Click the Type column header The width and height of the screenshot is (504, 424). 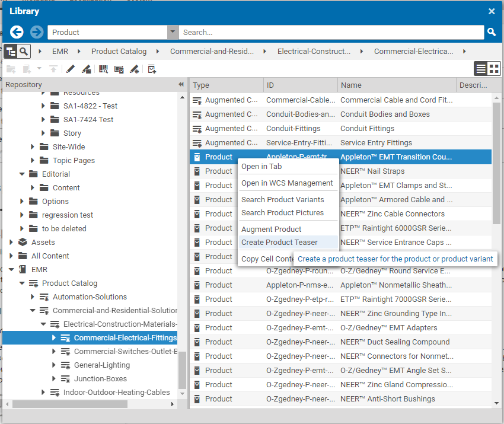[227, 85]
